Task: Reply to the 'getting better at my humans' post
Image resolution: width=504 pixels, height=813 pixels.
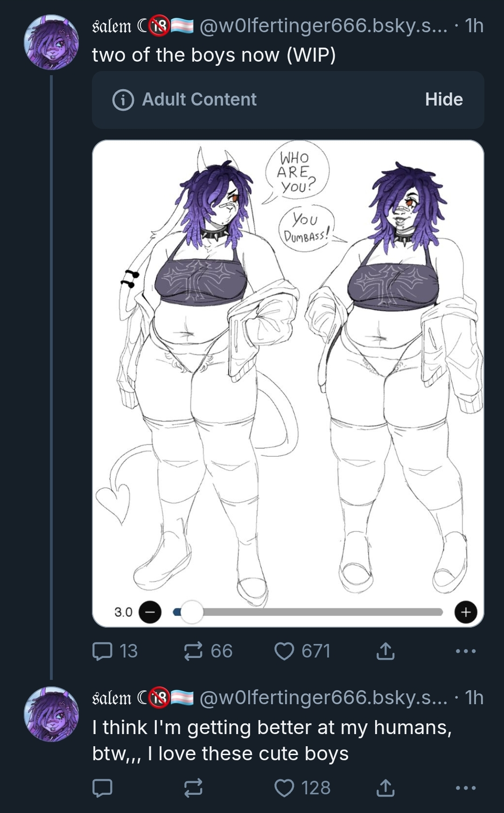Action: tap(102, 788)
